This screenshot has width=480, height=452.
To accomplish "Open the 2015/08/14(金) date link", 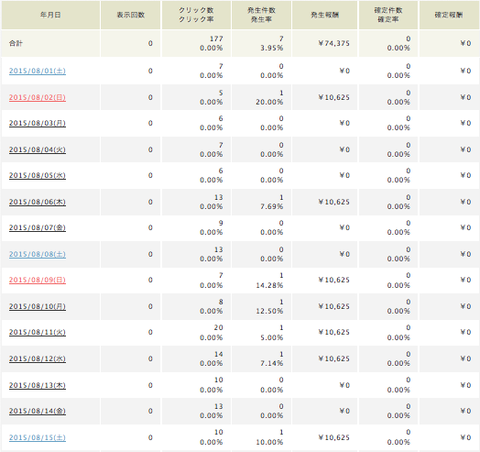I will (37, 411).
